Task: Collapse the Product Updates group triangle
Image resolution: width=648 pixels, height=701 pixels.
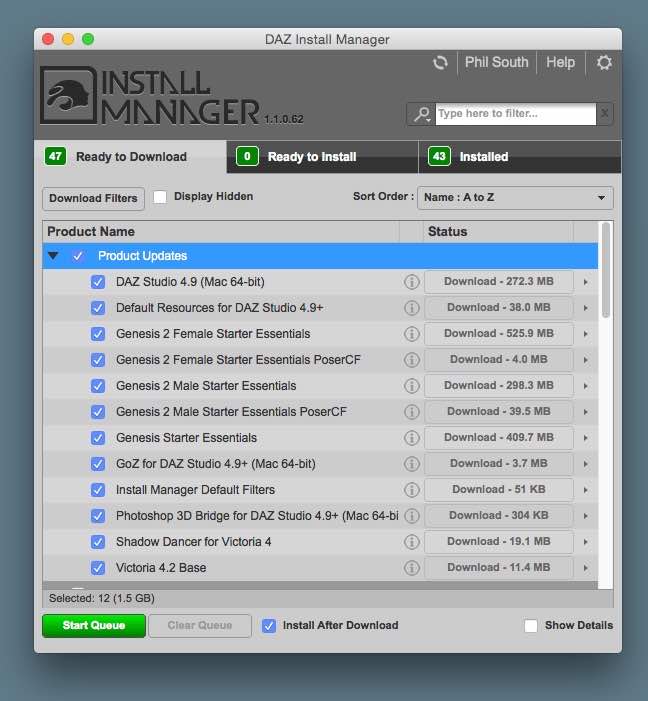Action: point(53,256)
